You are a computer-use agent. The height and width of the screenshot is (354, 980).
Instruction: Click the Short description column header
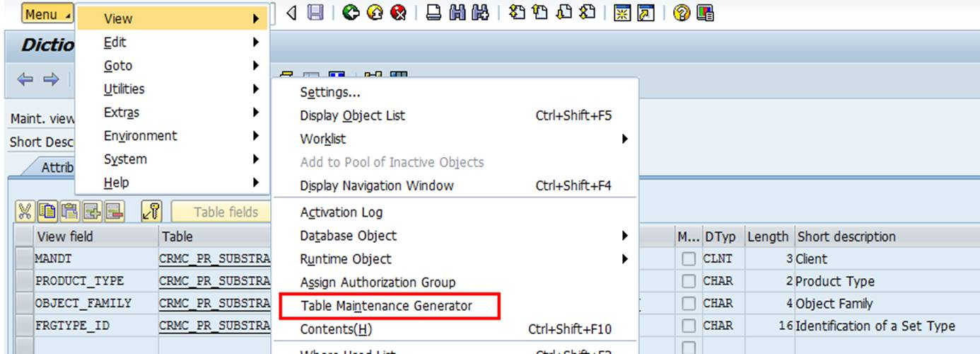tap(887, 236)
